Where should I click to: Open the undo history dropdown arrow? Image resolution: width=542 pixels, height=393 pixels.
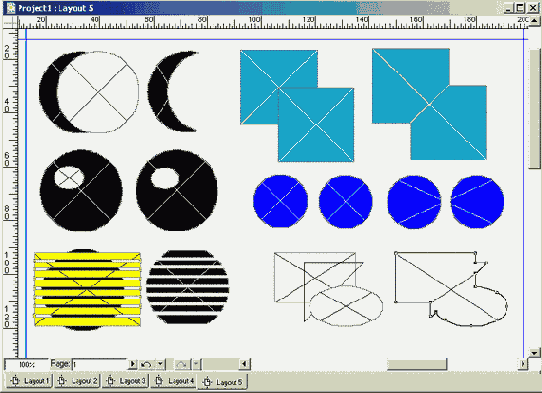click(160, 364)
